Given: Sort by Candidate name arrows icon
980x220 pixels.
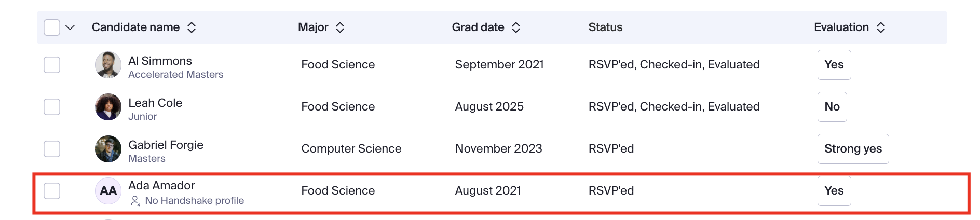Looking at the screenshot, I should click(x=192, y=27).
